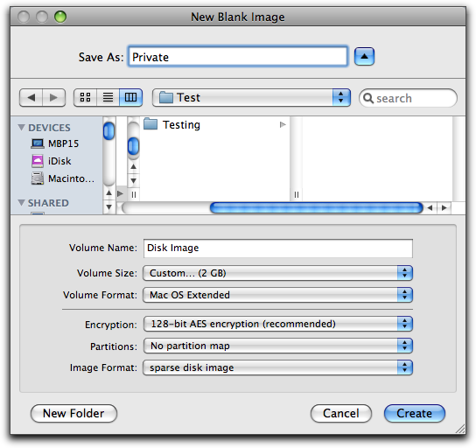
Task: Click the first column's scroll up arrow
Action: [x=133, y=166]
